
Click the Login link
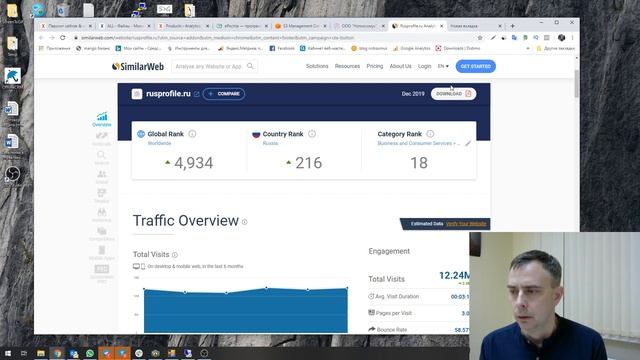[x=424, y=66]
